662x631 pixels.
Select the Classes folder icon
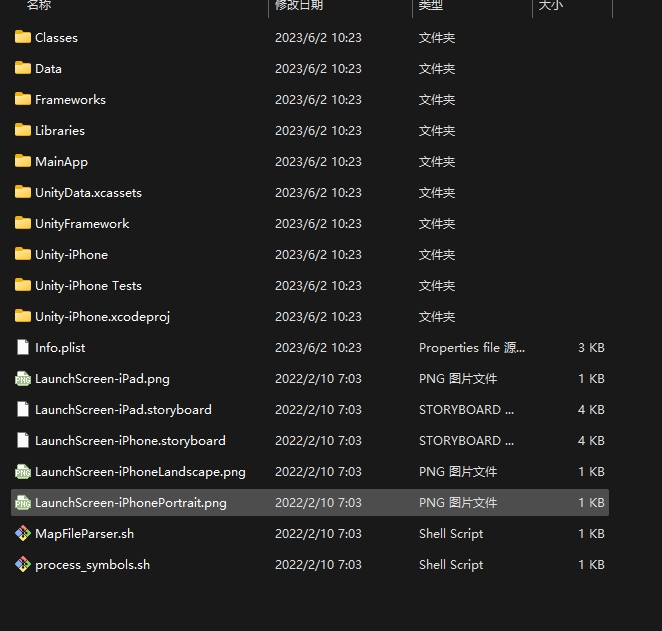click(23, 37)
